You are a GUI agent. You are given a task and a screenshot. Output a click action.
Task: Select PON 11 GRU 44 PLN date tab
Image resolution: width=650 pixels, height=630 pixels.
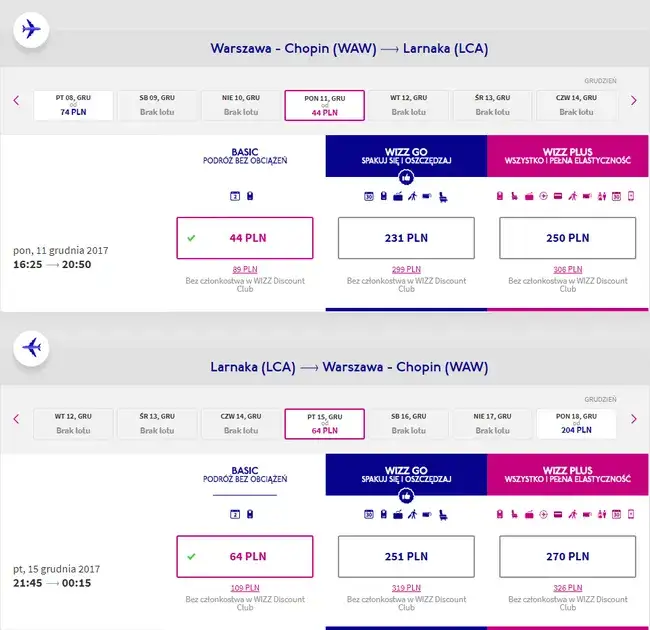[324, 105]
